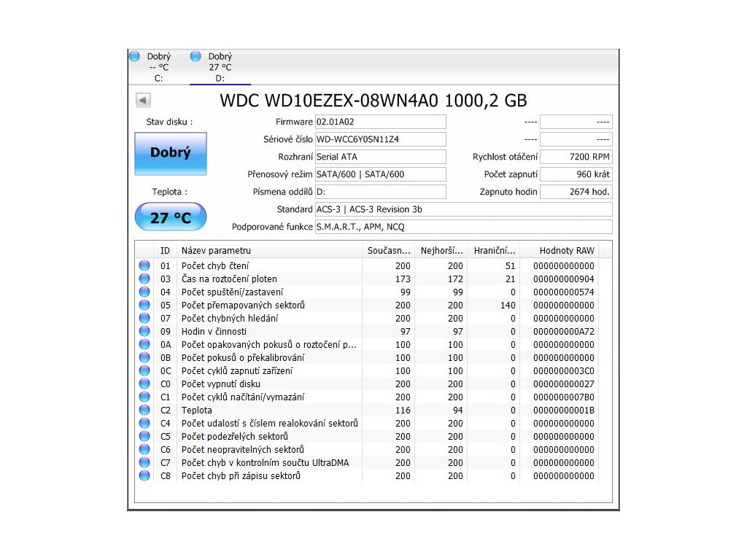Click status orb for Počet podezřelých sektorů
Image resolution: width=747 pixels, height=560 pixels.
point(144,436)
